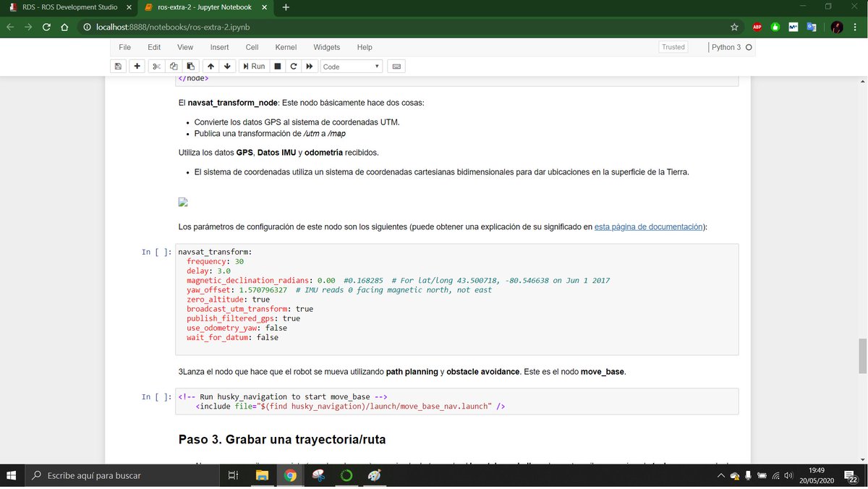This screenshot has height=489, width=868.
Task: Copy selected cells in the Jupyter toolbar
Action: point(174,66)
